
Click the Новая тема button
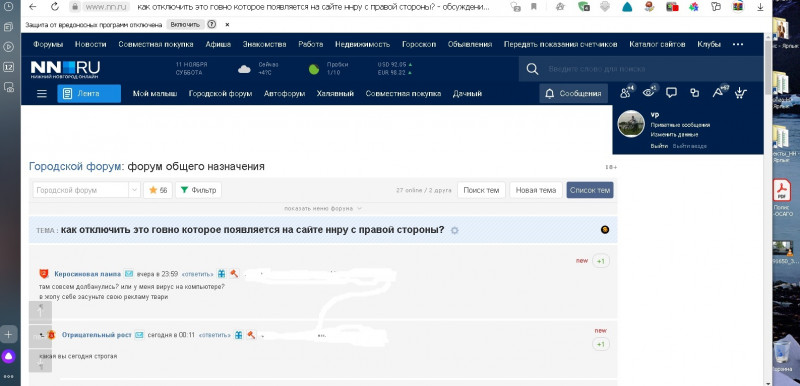(536, 190)
